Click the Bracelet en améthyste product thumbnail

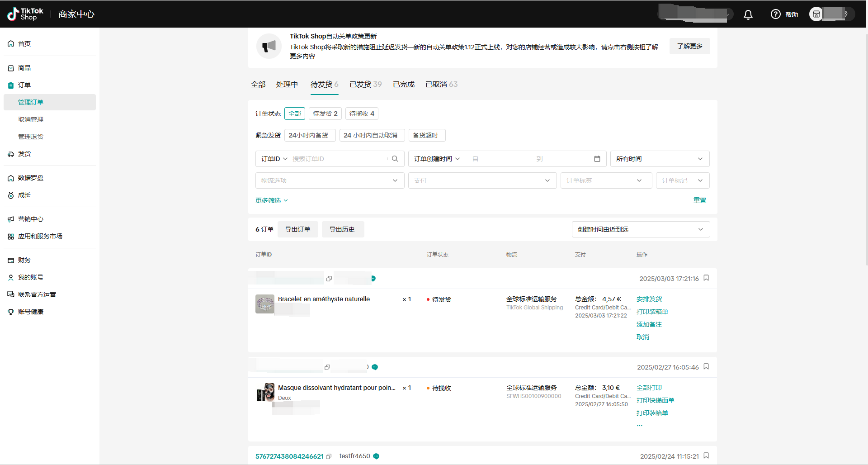(265, 304)
